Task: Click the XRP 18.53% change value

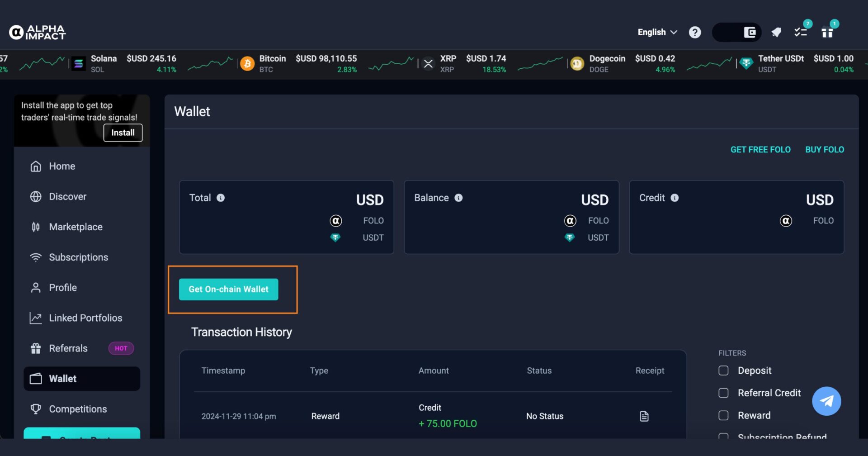Action: [494, 70]
